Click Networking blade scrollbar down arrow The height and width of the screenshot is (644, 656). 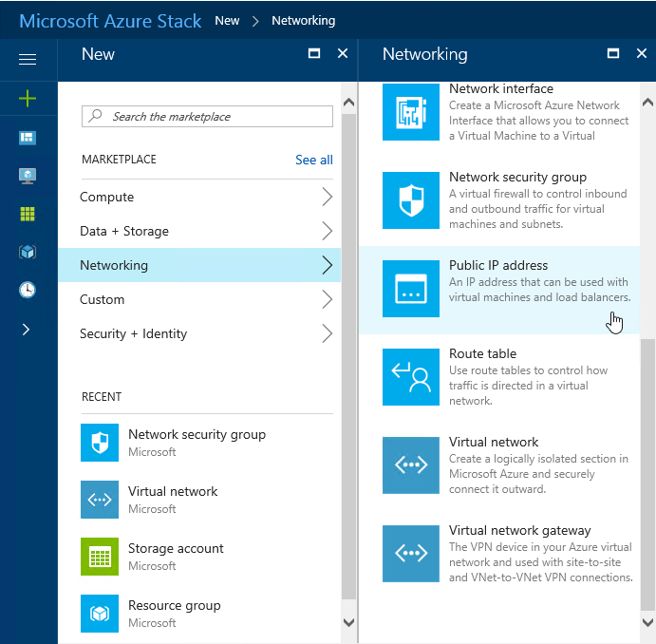point(647,622)
